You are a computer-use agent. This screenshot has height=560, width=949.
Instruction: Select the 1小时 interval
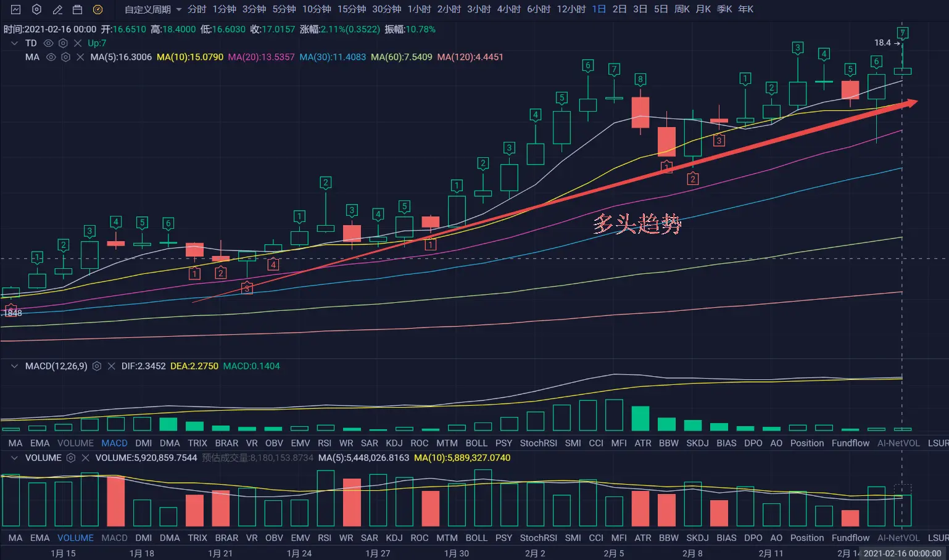(420, 9)
